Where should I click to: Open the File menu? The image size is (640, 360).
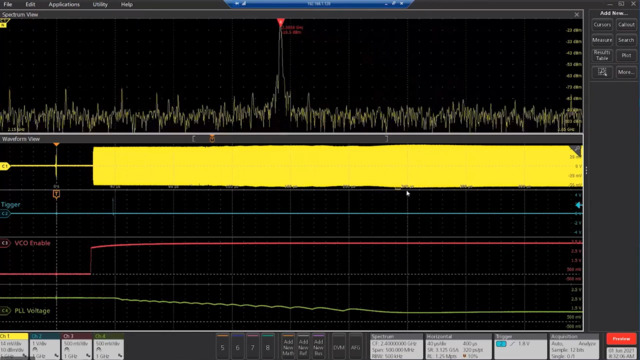click(x=8, y=4)
